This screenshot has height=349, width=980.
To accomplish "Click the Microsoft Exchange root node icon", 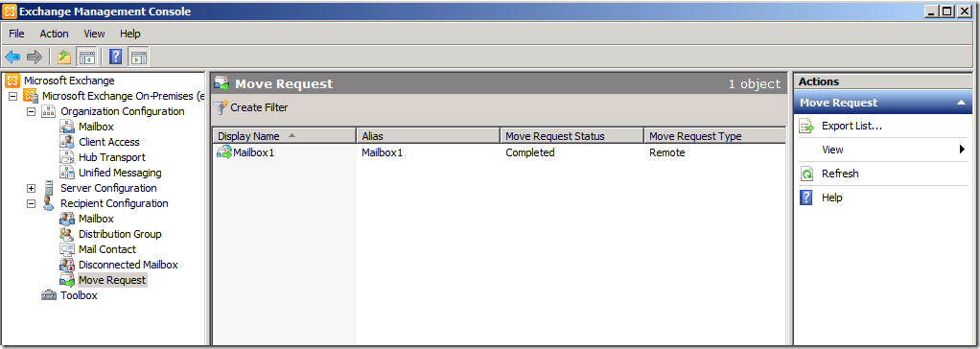I will tap(12, 81).
